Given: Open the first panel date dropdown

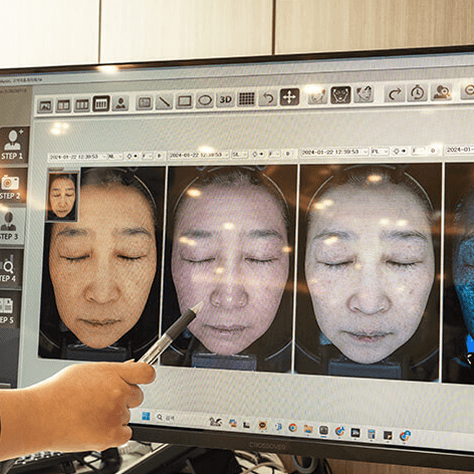Looking at the screenshot, I should pos(78,156).
